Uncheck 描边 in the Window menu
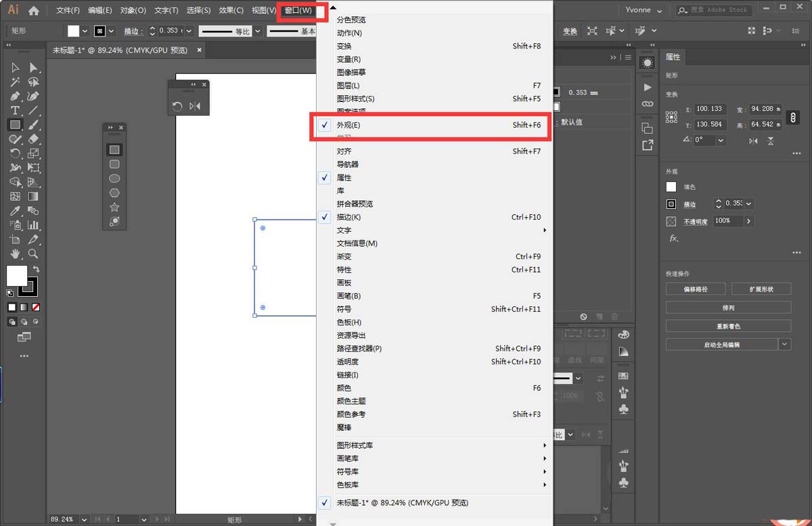 tap(344, 217)
